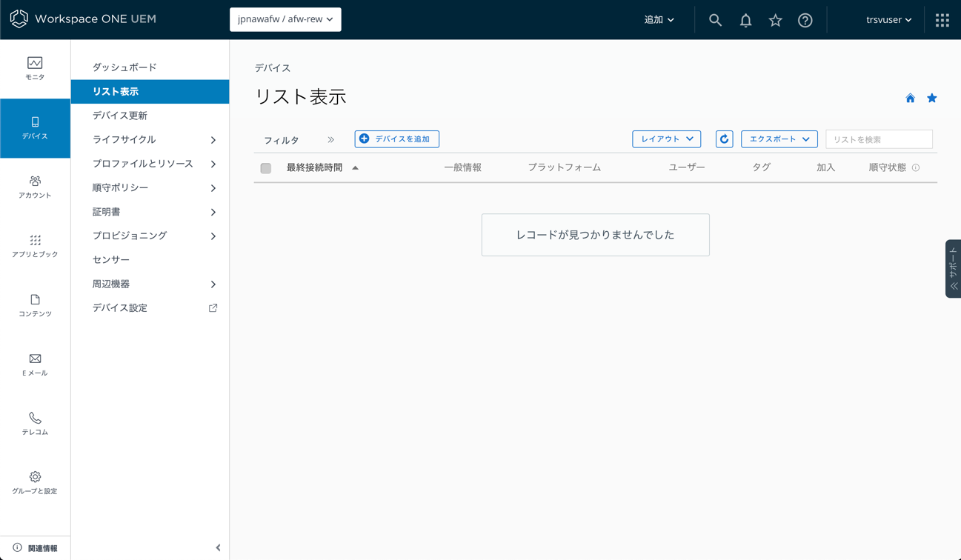Image resolution: width=961 pixels, height=560 pixels.
Task: Expand 周辺機器 submenu
Action: (x=213, y=284)
